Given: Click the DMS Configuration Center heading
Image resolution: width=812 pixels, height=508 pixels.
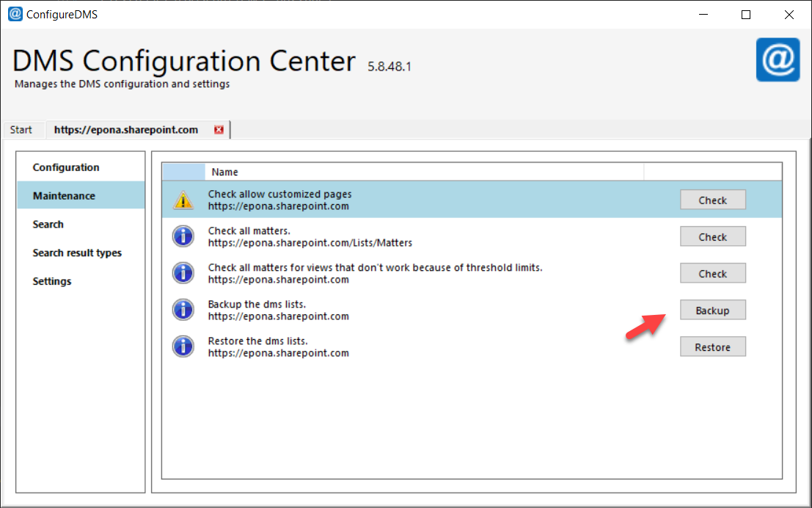Looking at the screenshot, I should coord(184,61).
